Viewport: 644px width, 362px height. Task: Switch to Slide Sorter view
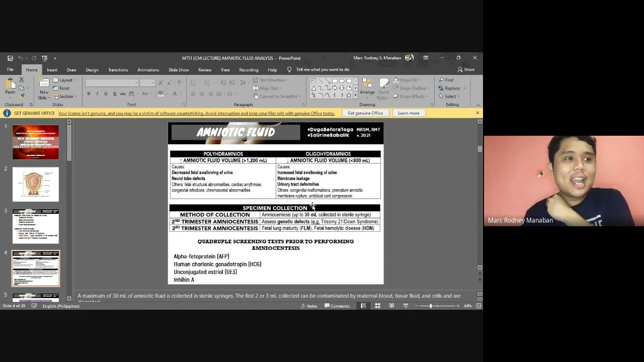tap(377, 306)
